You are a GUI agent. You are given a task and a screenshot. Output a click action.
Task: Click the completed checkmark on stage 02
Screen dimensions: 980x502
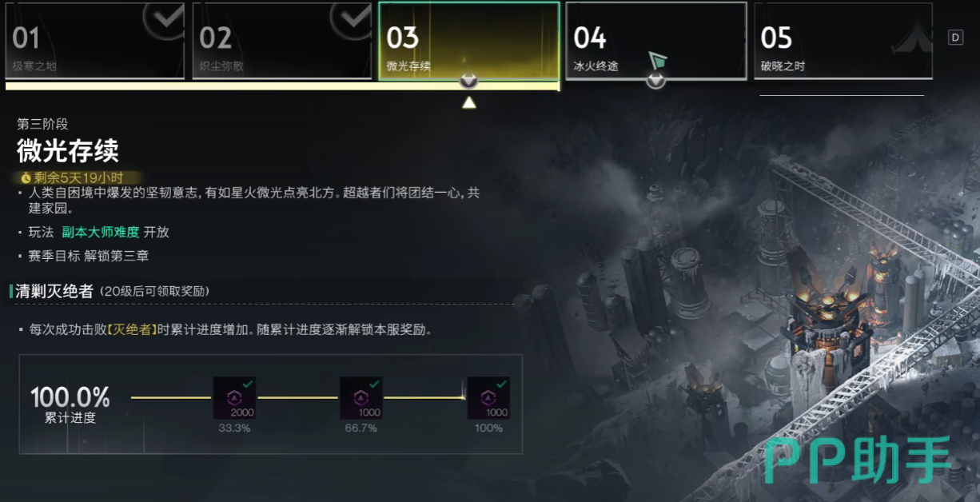(352, 18)
